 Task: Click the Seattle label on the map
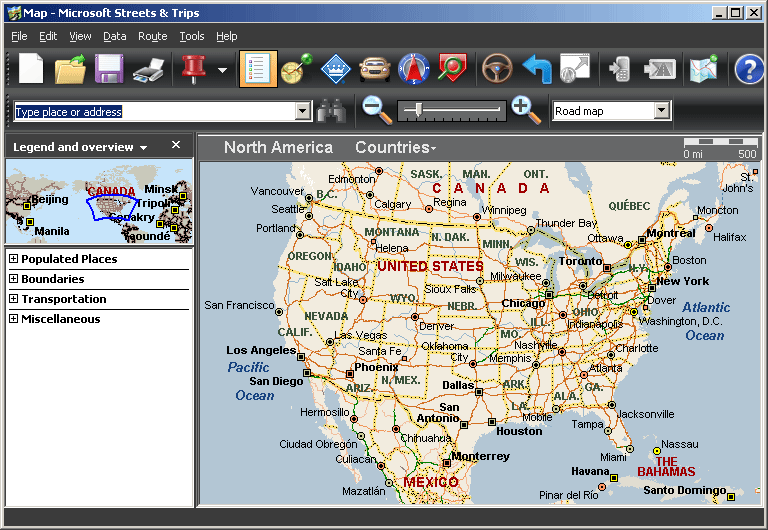(x=288, y=209)
